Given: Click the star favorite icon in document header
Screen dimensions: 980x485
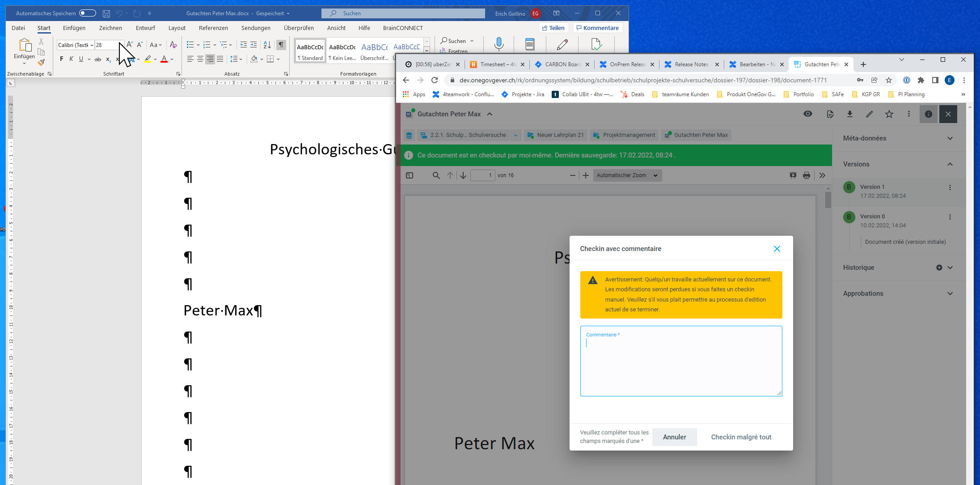Looking at the screenshot, I should click(x=889, y=114).
